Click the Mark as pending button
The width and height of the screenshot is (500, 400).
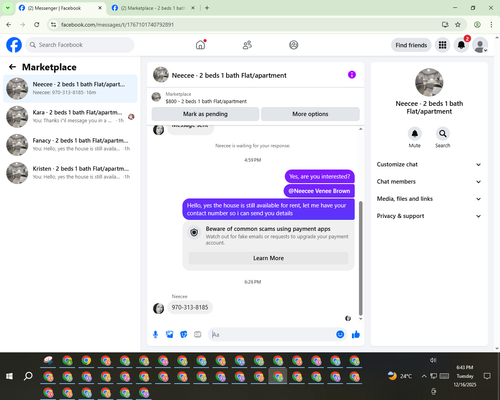(x=205, y=114)
